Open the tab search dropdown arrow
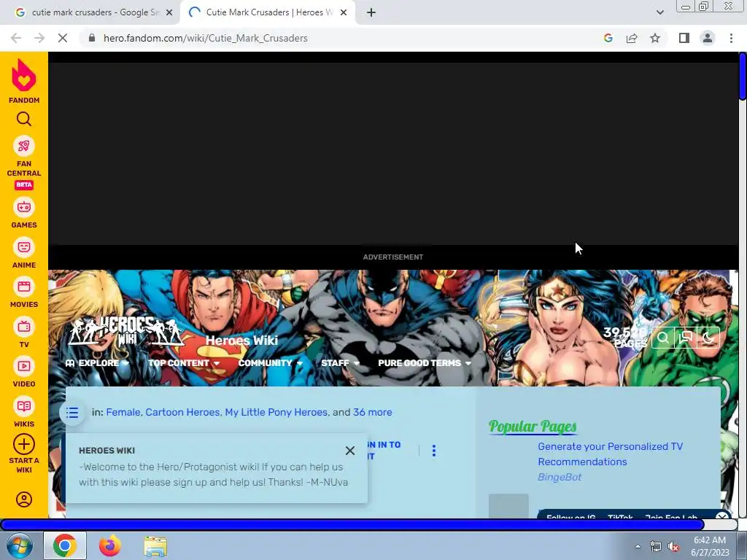The image size is (747, 560). pos(659,12)
